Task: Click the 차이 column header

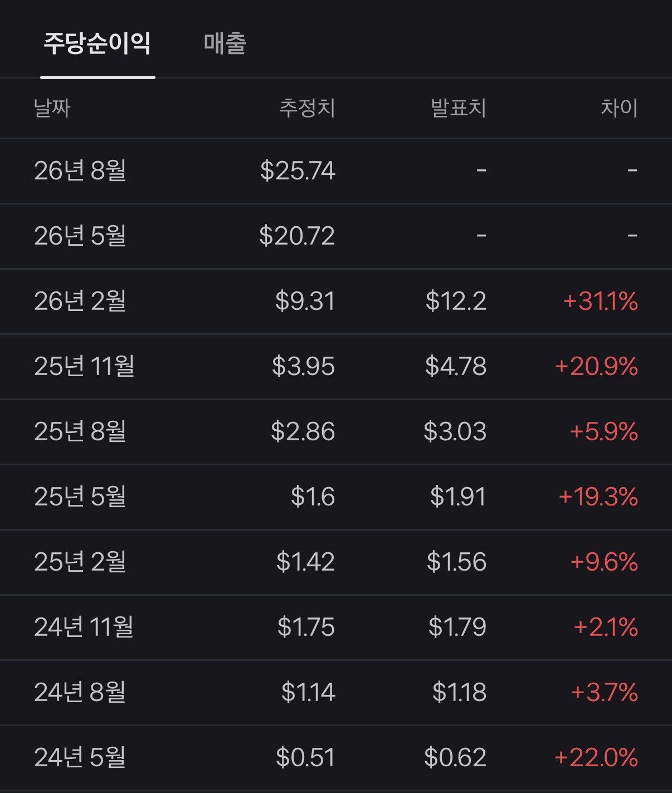Action: [x=619, y=108]
